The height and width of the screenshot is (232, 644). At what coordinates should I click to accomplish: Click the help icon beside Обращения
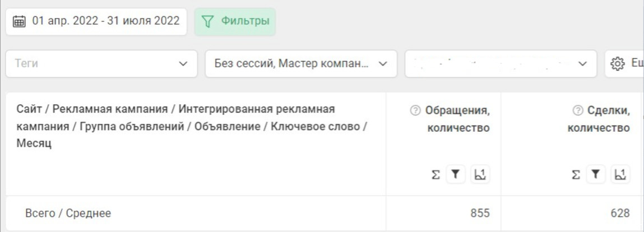click(x=415, y=111)
